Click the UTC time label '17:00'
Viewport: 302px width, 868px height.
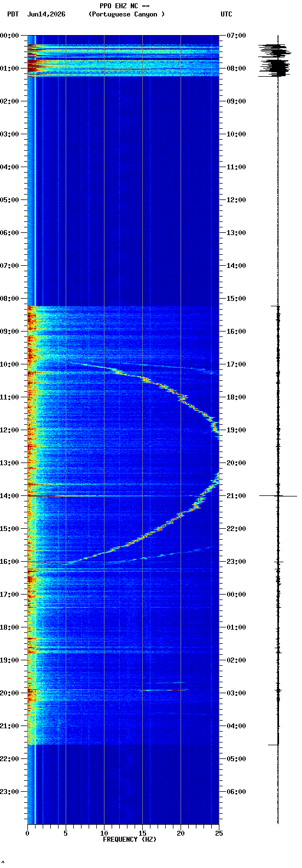(x=236, y=364)
